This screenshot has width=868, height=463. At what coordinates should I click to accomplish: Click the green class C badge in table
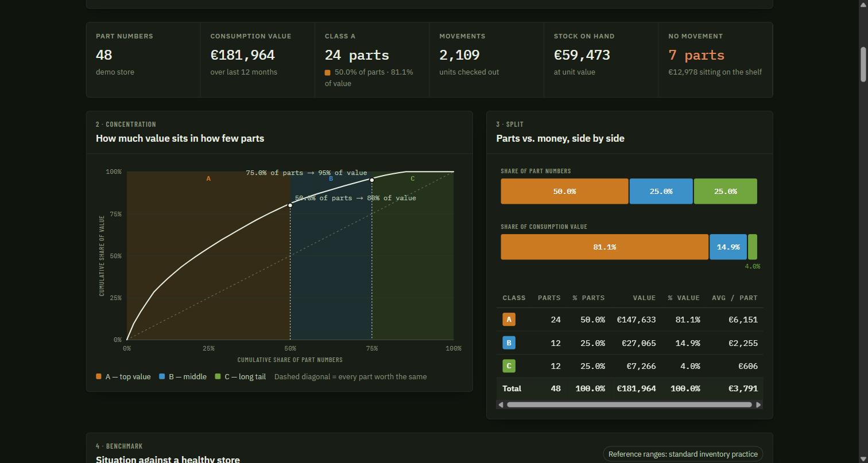click(x=509, y=366)
